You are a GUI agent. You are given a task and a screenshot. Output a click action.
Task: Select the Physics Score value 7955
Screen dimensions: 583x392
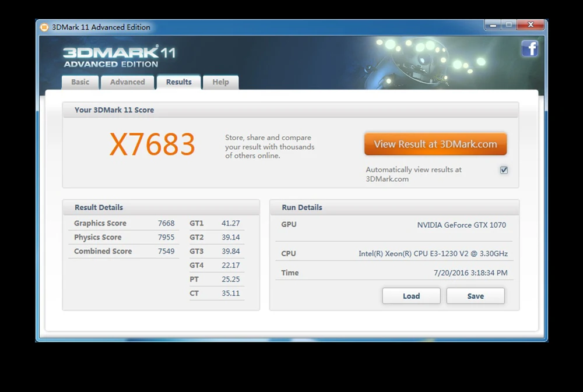[166, 237]
